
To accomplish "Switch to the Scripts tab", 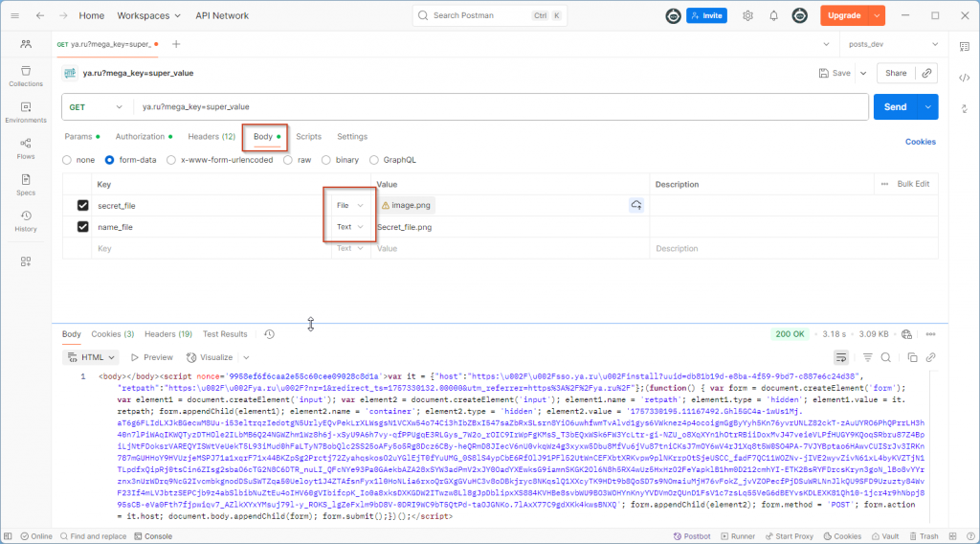I will [x=309, y=136].
